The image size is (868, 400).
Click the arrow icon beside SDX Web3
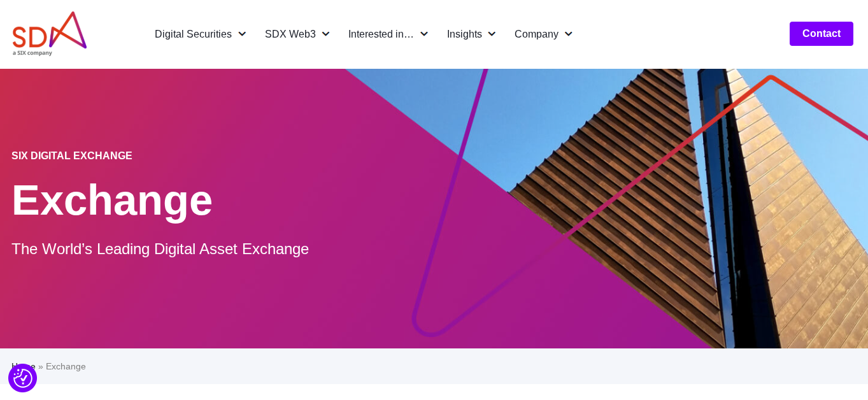click(325, 34)
